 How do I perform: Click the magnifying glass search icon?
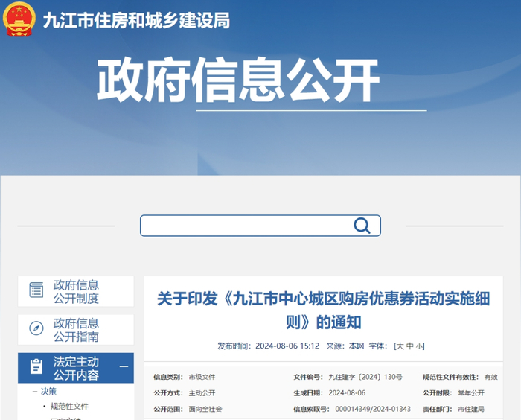[362, 226]
